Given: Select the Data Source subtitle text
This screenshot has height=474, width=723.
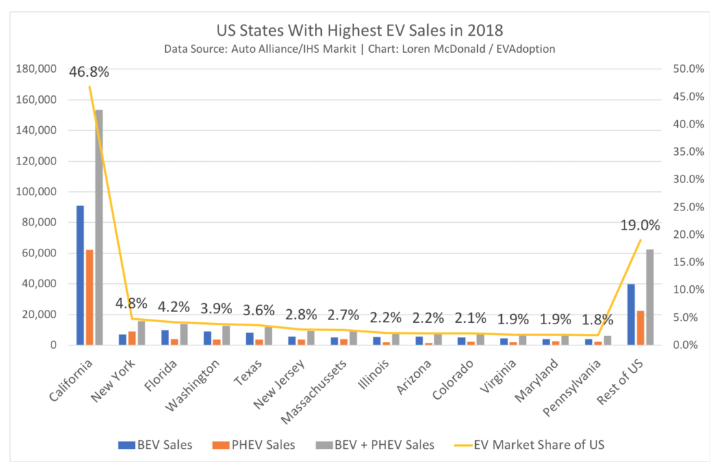Looking at the screenshot, I should pos(363,48).
